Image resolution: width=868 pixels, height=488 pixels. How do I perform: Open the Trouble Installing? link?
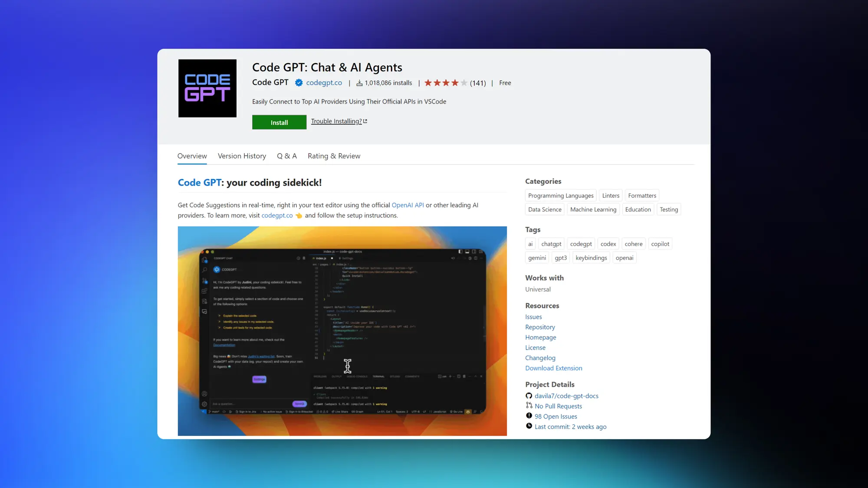pyautogui.click(x=336, y=121)
